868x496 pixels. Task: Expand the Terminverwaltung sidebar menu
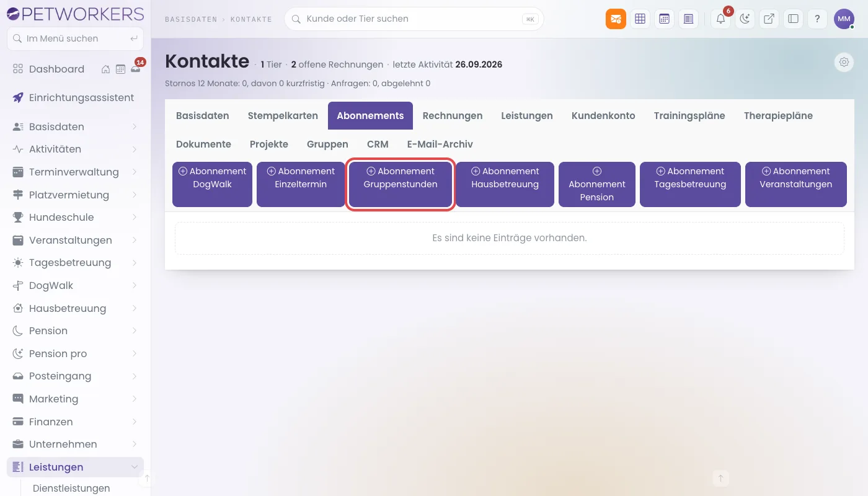pos(74,172)
